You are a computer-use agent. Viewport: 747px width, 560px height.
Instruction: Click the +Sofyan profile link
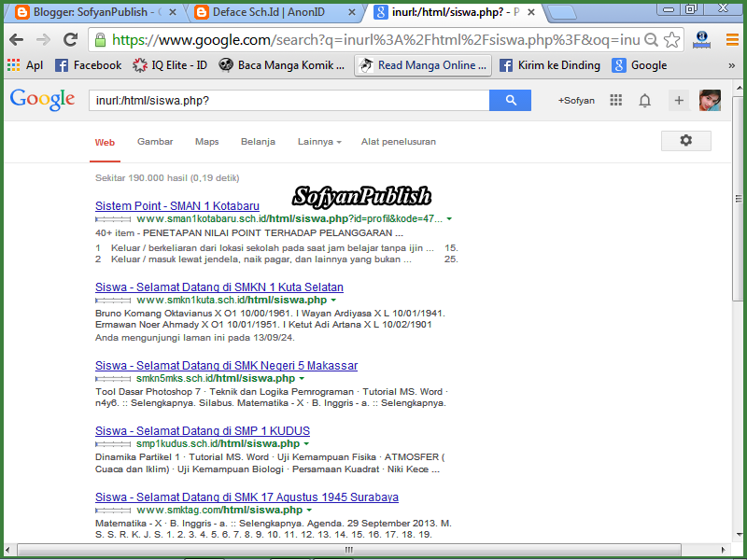click(x=576, y=101)
